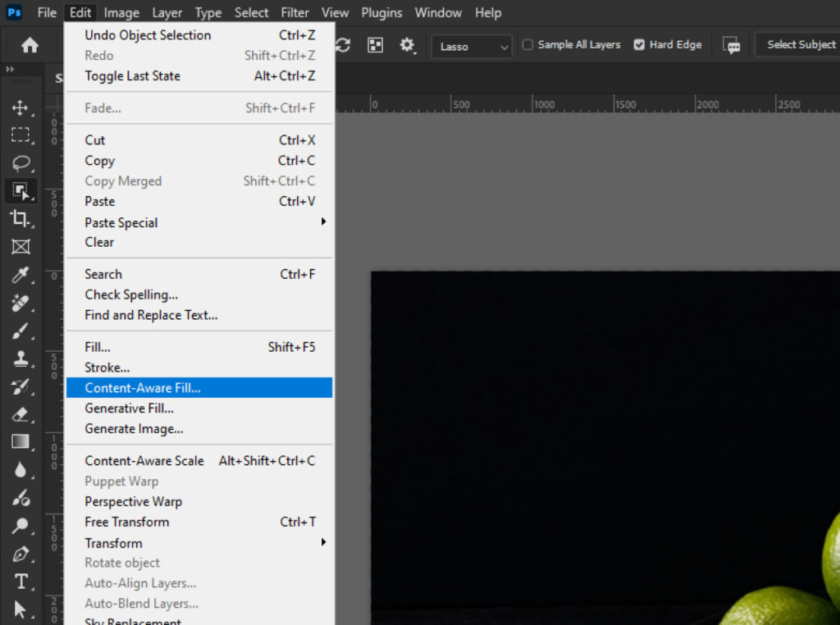This screenshot has width=840, height=625.
Task: Open the Window menu
Action: (438, 12)
